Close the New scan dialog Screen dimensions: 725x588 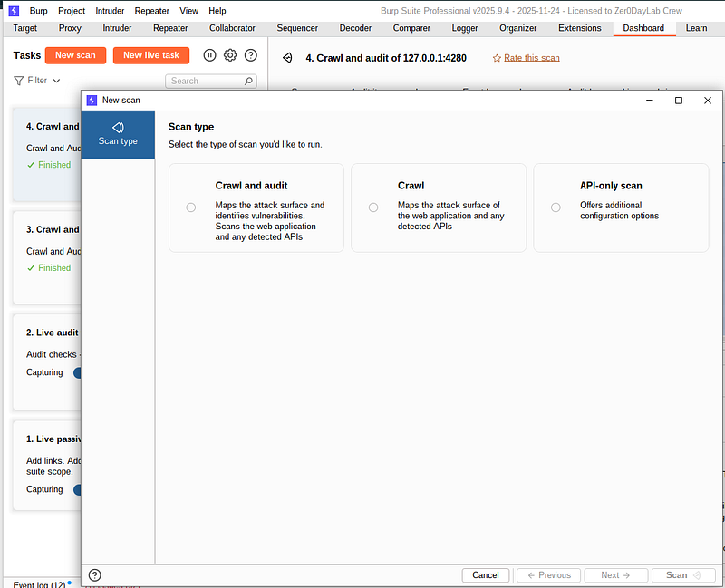tap(708, 101)
